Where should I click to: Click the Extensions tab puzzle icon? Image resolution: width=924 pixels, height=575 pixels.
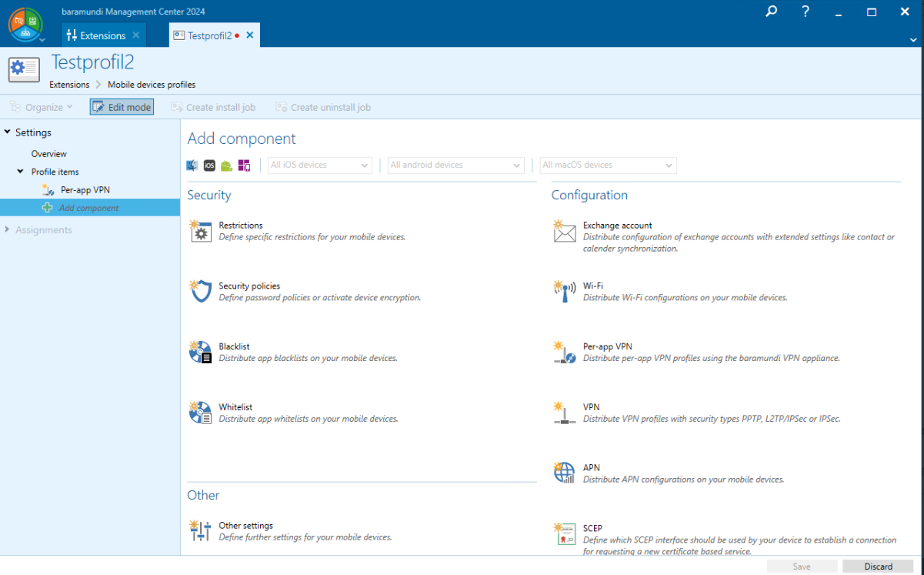72,35
